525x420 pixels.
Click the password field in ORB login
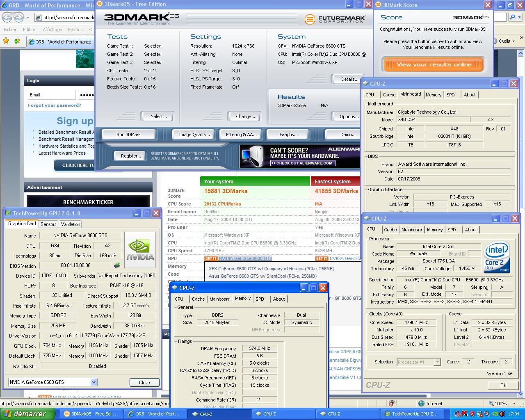tap(87, 95)
